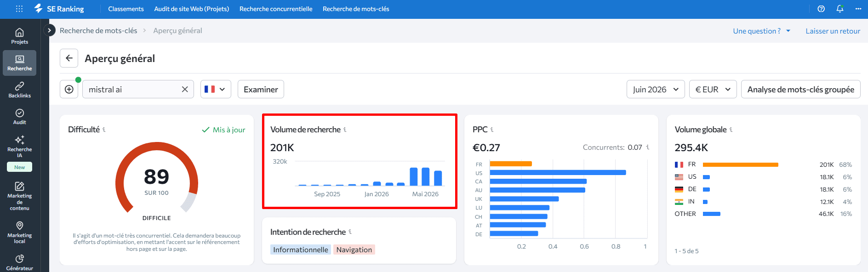
Task: Show info for Intention de recherche
Action: [x=350, y=232]
